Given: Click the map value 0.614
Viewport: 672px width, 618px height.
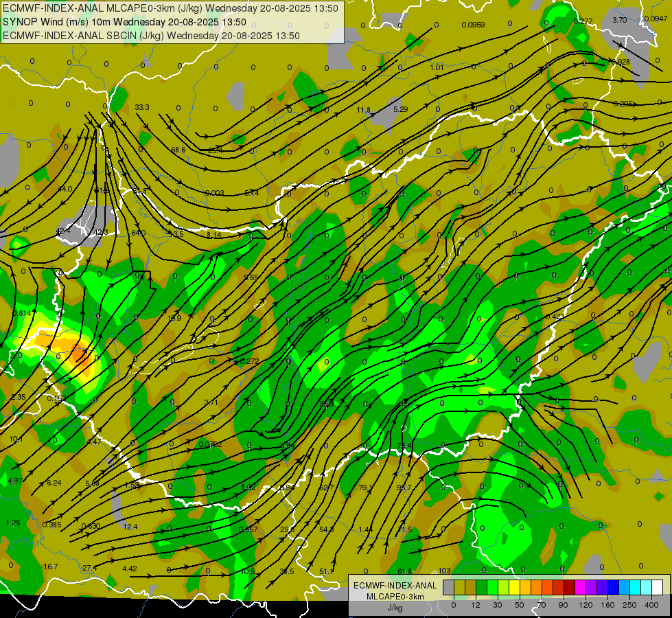Looking at the screenshot, I should pyautogui.click(x=22, y=314).
